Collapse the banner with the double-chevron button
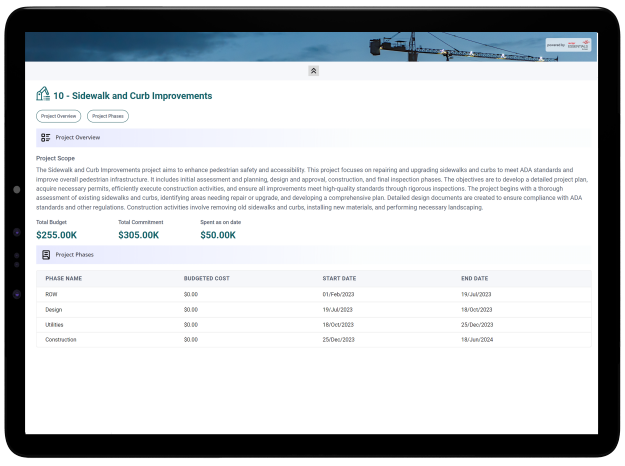The height and width of the screenshot is (466, 625). 313,71
